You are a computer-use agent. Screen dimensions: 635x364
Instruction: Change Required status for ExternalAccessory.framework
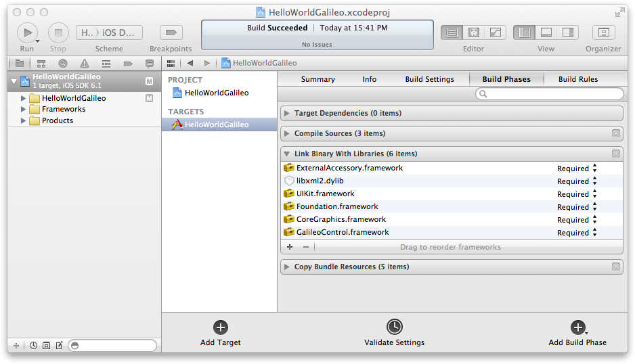click(577, 168)
